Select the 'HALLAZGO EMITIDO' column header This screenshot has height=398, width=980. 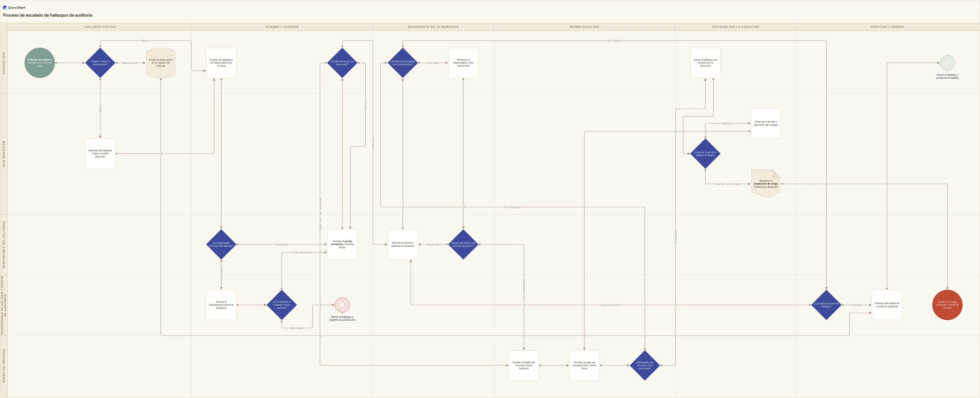coord(100,27)
